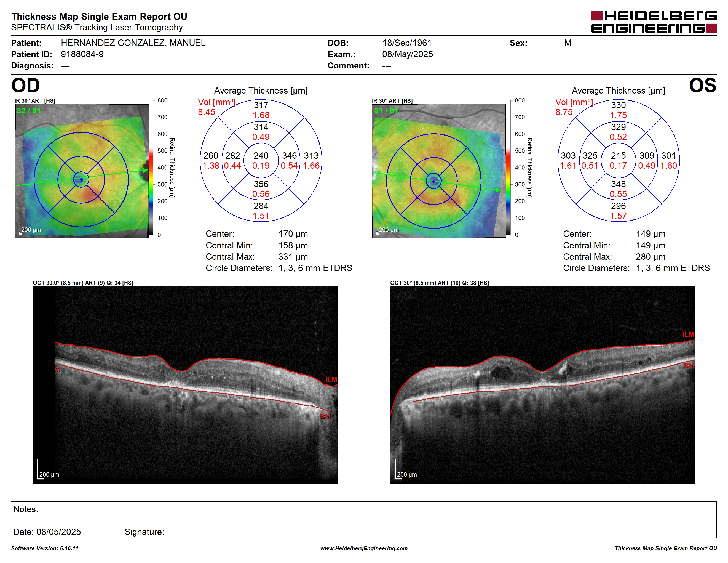Click OS inner superior thickness 329
Screen dimensions: 728x563
click(x=618, y=127)
